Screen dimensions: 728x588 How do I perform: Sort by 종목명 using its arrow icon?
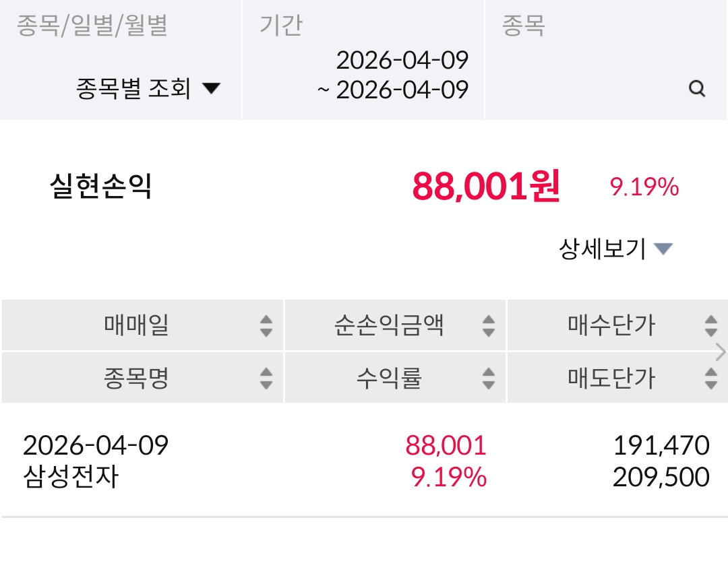[266, 379]
